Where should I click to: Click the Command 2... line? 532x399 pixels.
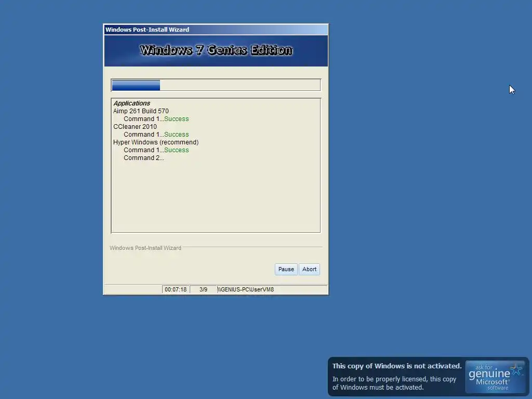[x=143, y=158]
